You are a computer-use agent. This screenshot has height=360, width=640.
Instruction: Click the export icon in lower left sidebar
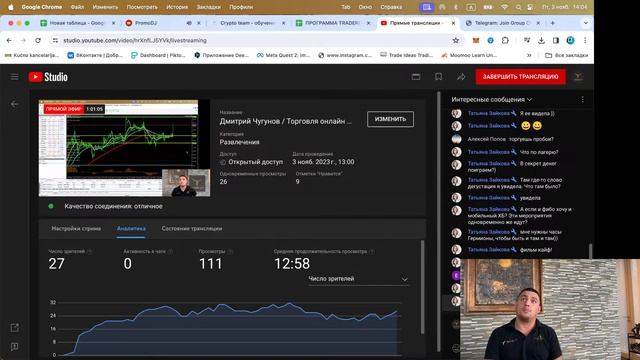(x=14, y=328)
